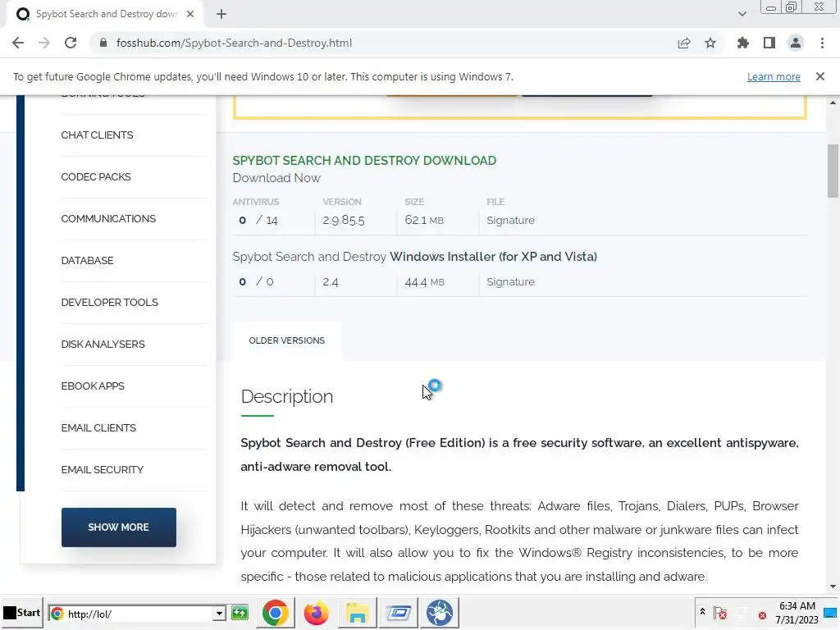Click the scrollbar down arrow
This screenshot has height=630, width=840.
point(833,587)
